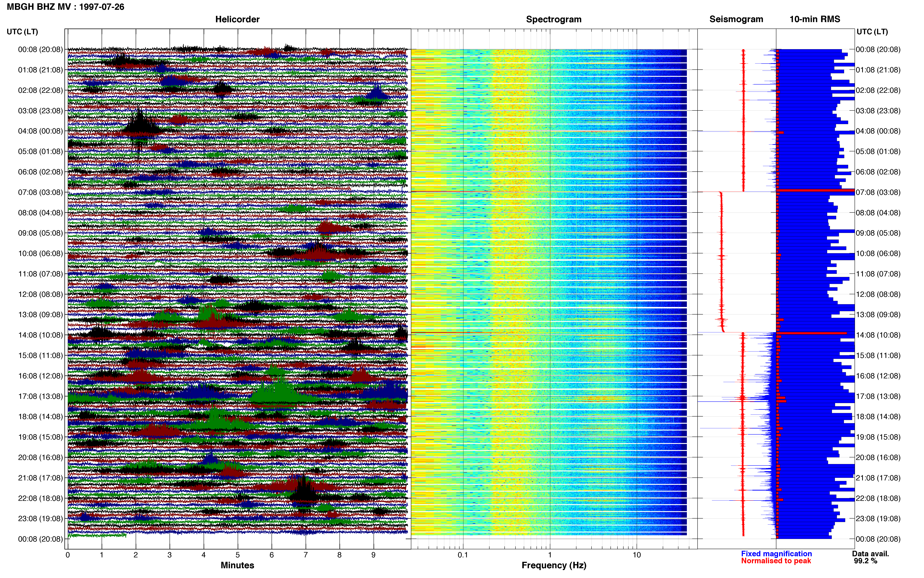
Task: Click the left-axis time label '10:08 (06:08)'
Action: tap(41, 253)
